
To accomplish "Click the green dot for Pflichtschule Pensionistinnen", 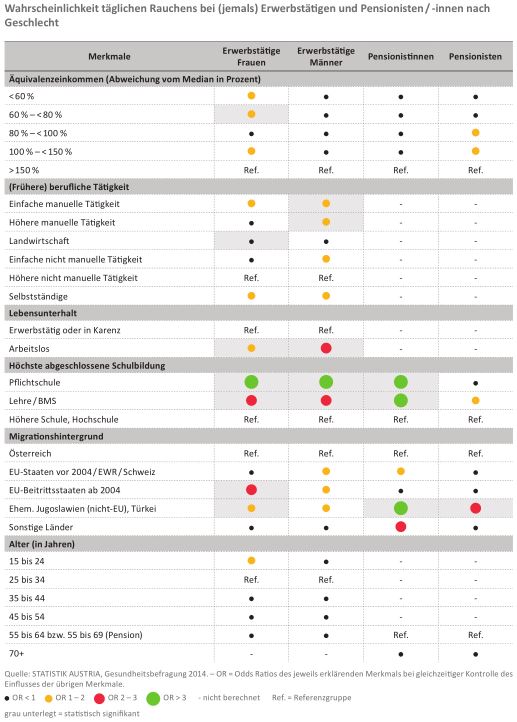I will coord(401,382).
